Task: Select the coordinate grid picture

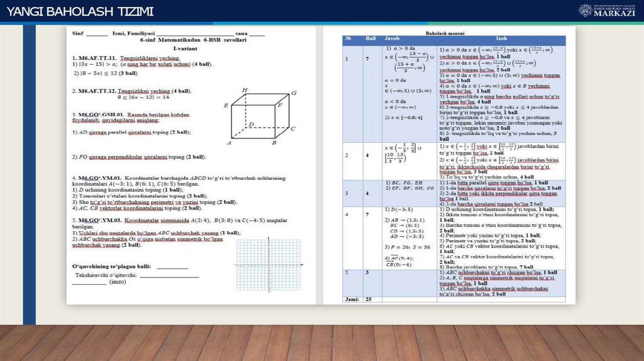Action: pos(268,265)
